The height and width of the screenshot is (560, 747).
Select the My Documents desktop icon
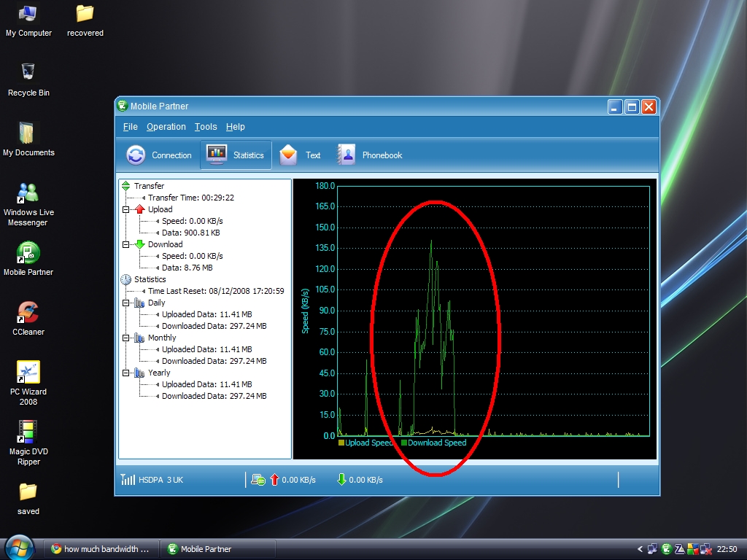(x=28, y=139)
